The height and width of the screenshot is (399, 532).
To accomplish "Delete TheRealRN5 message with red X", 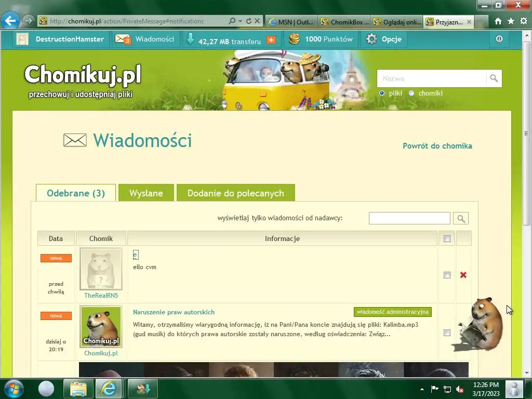I will click(463, 275).
